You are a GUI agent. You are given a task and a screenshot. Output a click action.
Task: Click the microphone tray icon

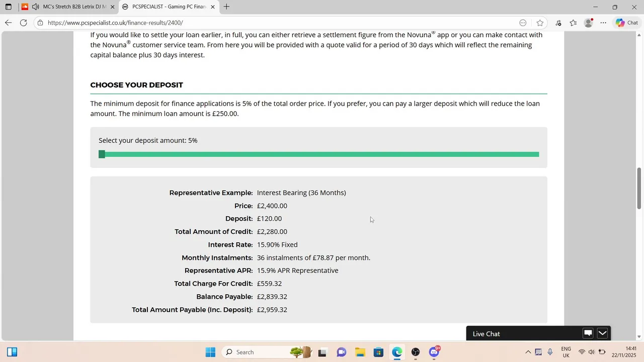click(550, 352)
